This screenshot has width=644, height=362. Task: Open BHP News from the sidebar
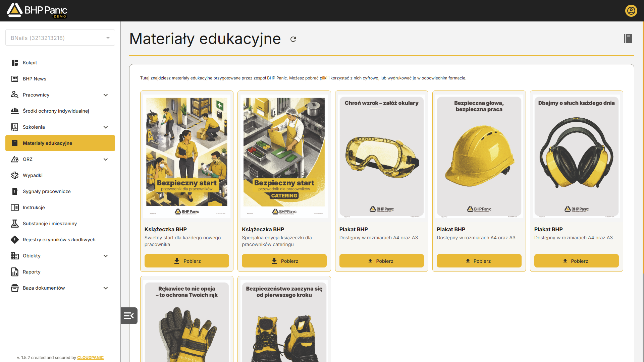60,79
